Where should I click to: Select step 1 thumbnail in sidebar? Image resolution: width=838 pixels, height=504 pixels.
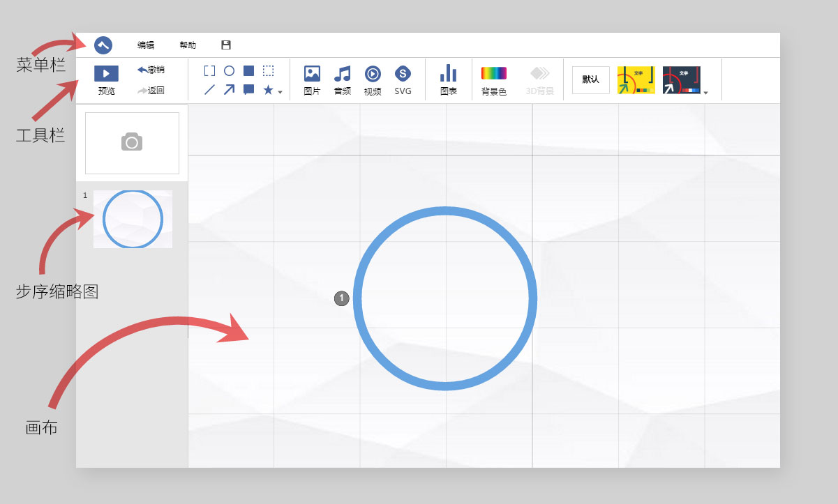pyautogui.click(x=133, y=219)
